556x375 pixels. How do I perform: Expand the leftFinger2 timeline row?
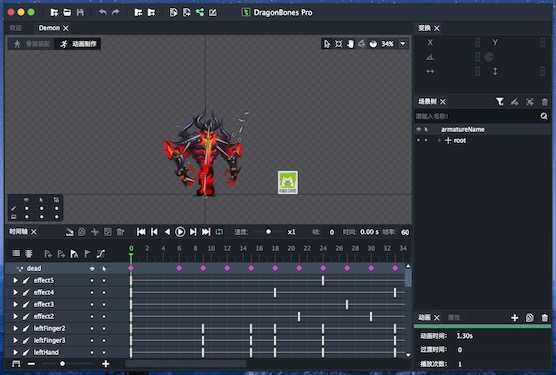pyautogui.click(x=15, y=328)
